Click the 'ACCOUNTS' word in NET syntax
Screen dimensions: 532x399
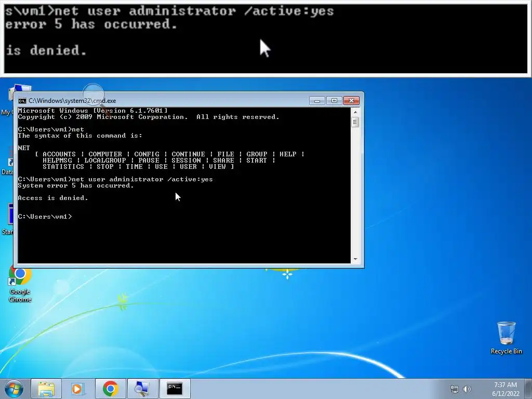tap(59, 154)
